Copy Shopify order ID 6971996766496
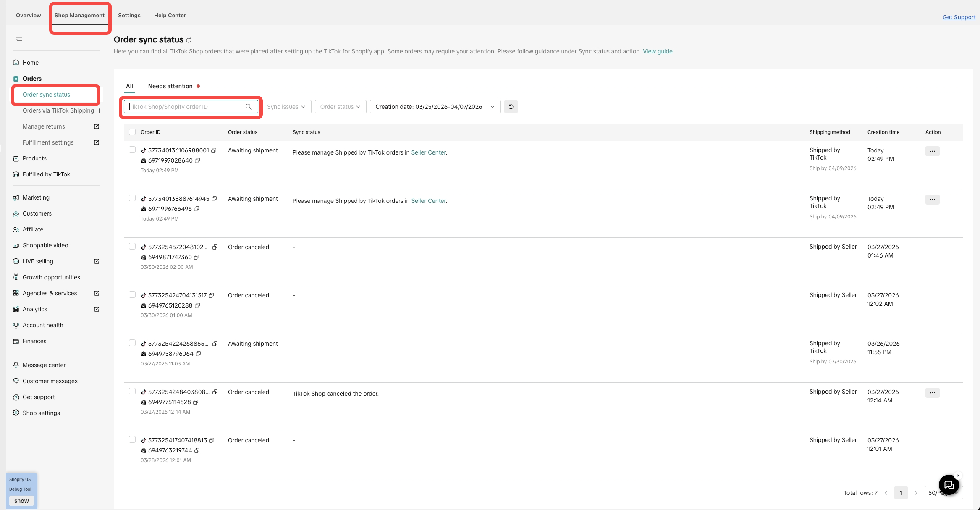980x510 pixels. 197,209
